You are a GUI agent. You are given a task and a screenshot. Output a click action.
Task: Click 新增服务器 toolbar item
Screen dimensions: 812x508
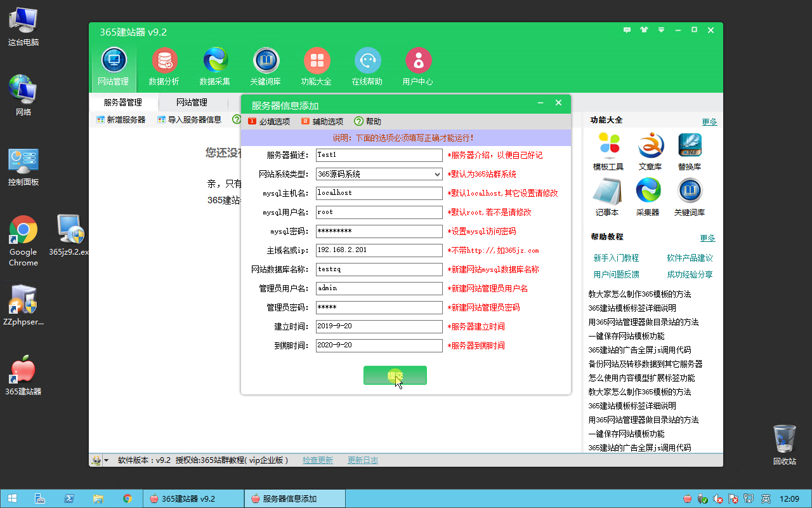tap(121, 119)
